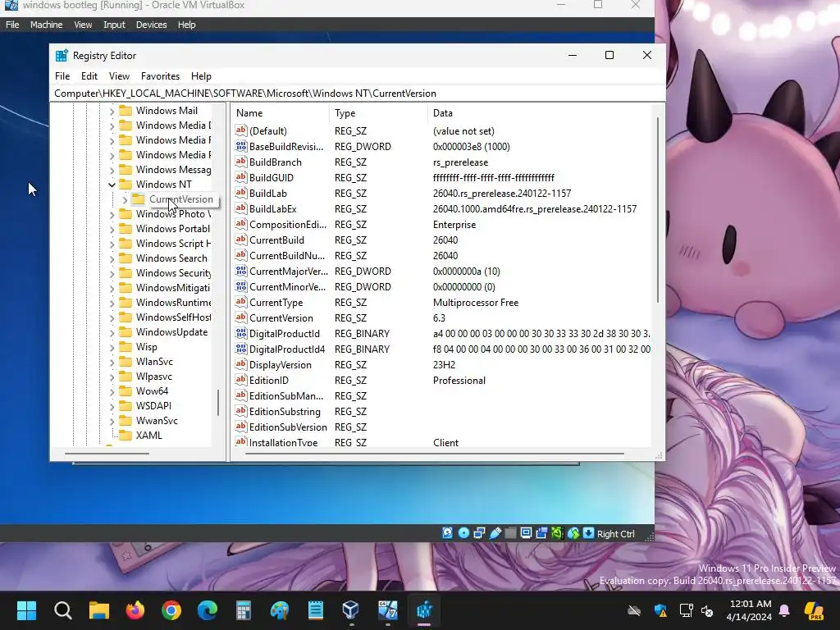
Task: Click VirtualBox network status icon
Action: tap(479, 533)
